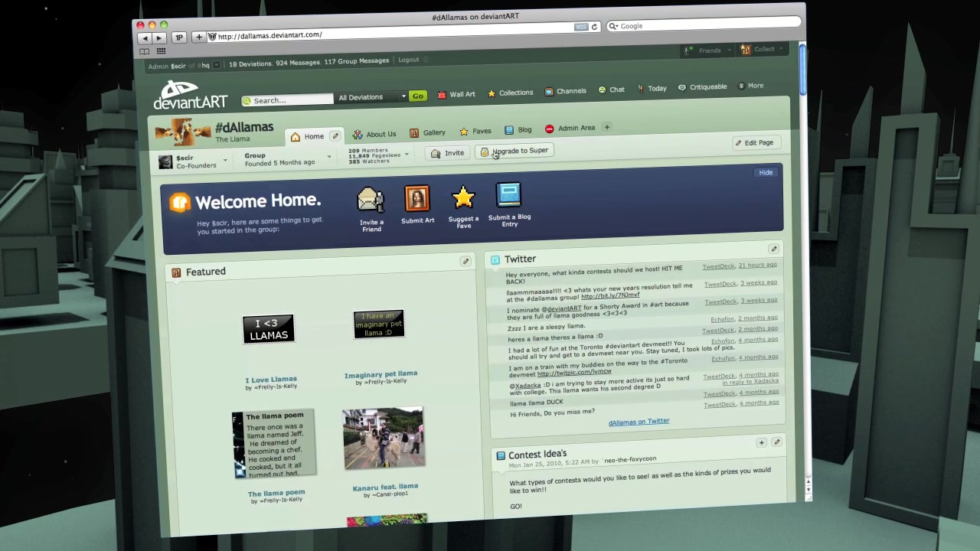Image resolution: width=980 pixels, height=551 pixels.
Task: Click pencil edit icon on Featured box
Action: [x=465, y=262]
